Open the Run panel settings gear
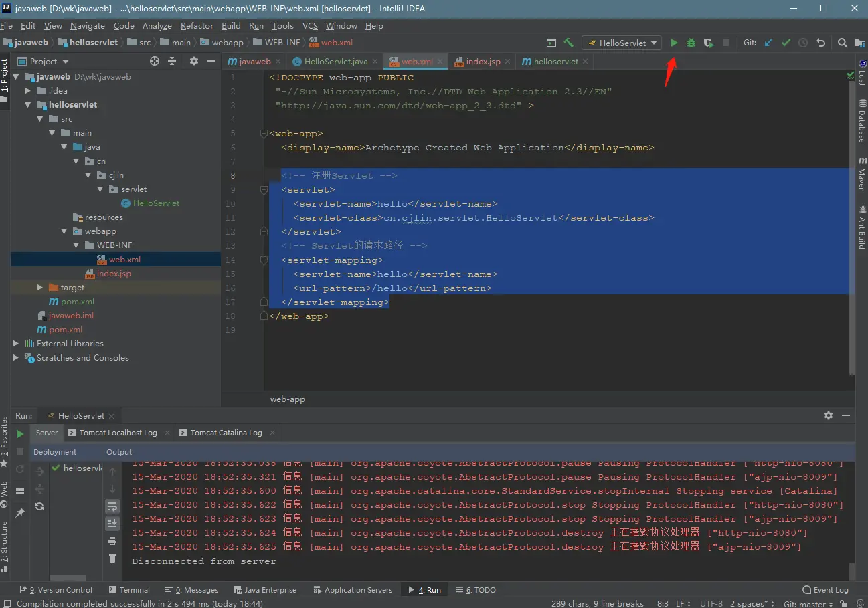The width and height of the screenshot is (868, 608). pyautogui.click(x=829, y=415)
